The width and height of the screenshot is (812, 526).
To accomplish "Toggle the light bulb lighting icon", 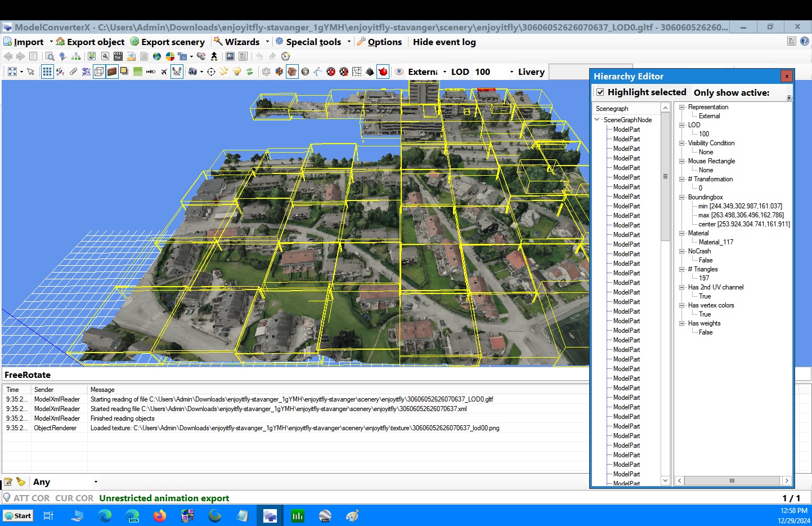I will [237, 72].
